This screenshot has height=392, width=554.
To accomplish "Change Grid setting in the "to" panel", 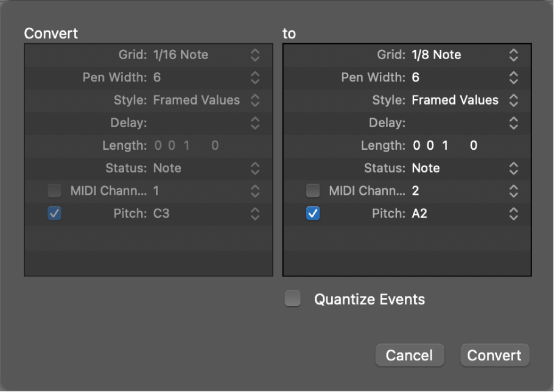I will (513, 55).
